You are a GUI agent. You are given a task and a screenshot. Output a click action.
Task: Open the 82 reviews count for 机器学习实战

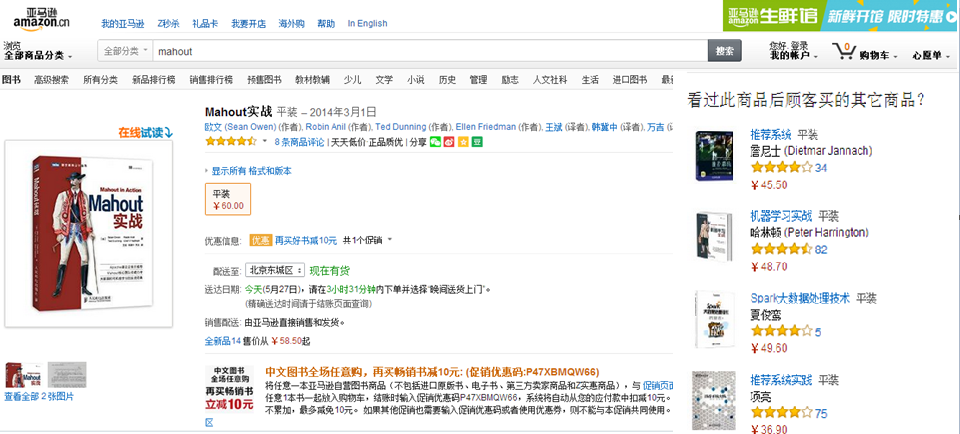click(x=821, y=250)
